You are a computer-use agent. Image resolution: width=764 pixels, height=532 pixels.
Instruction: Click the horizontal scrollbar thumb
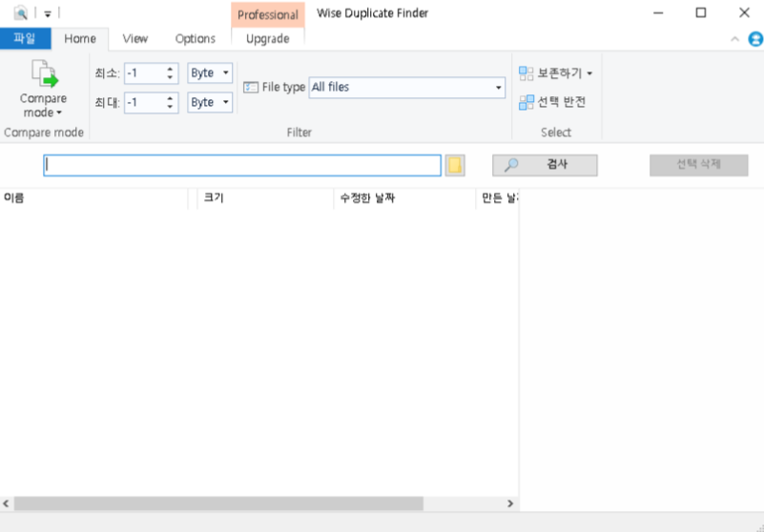[218, 503]
